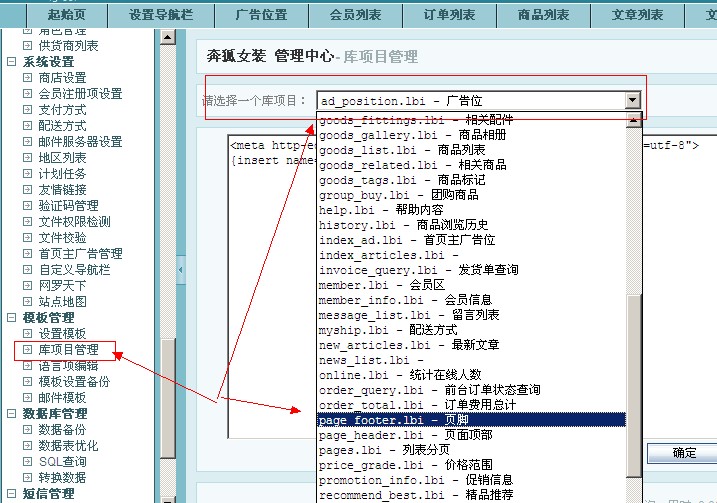Open 计划任务 in sidebar

click(x=62, y=174)
